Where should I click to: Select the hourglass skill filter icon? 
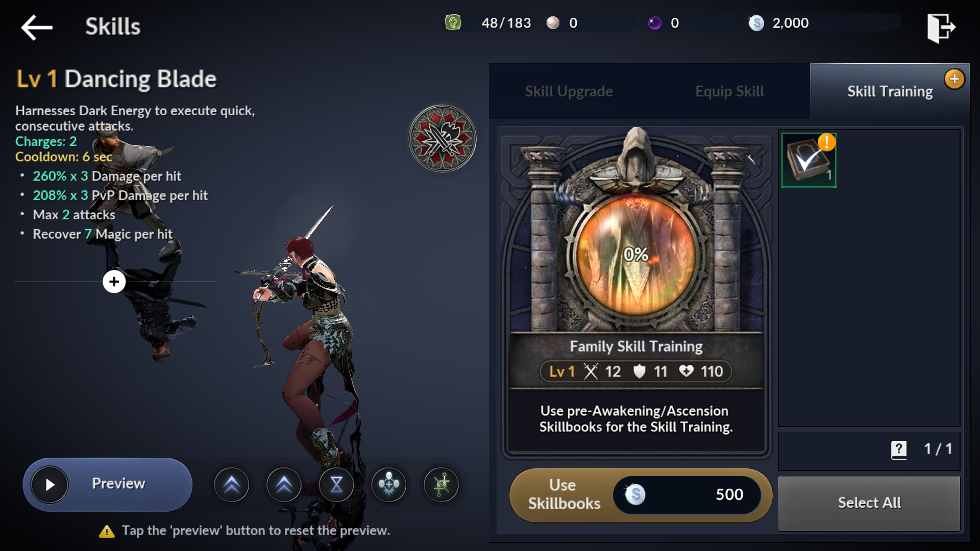336,484
